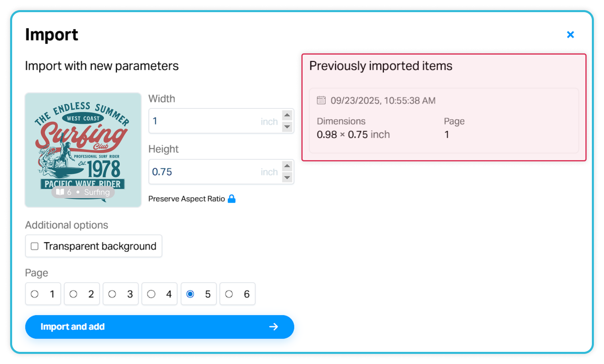Open the previously imported item from 09/23/2025
604x364 pixels.
click(x=444, y=121)
